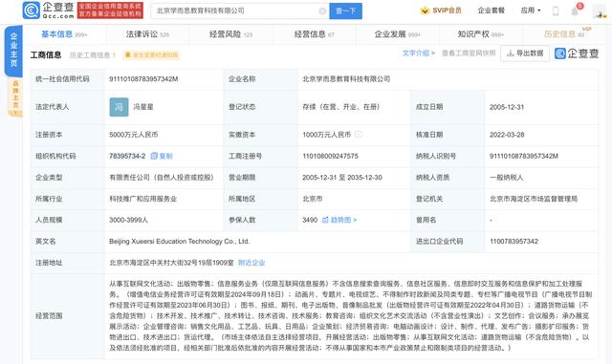Open 趋势图 chart link for 参保人数
The image size is (612, 364).
[339, 220]
